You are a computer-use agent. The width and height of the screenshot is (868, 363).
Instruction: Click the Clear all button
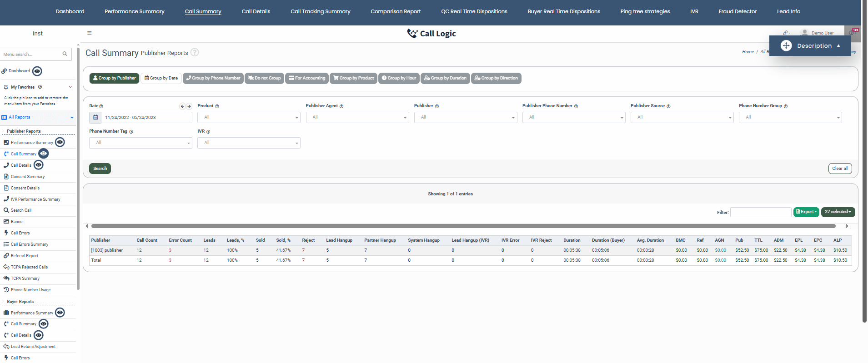[840, 169]
